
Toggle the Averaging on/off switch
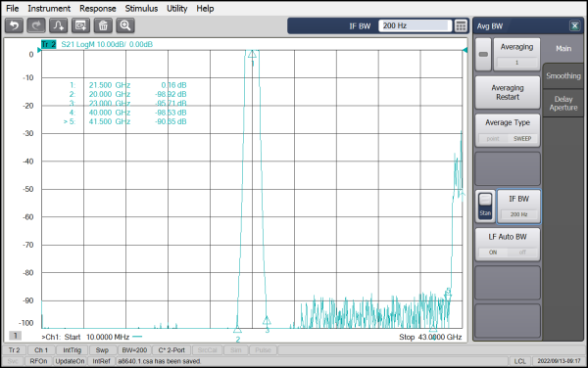[x=483, y=54]
